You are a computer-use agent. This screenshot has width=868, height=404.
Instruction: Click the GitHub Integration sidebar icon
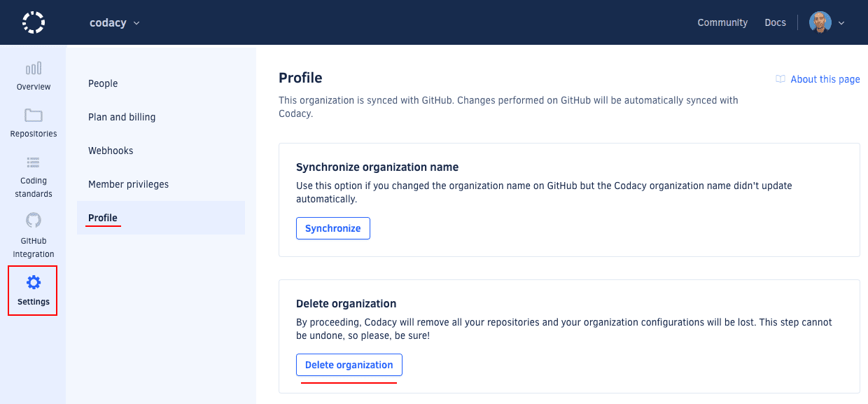(33, 236)
